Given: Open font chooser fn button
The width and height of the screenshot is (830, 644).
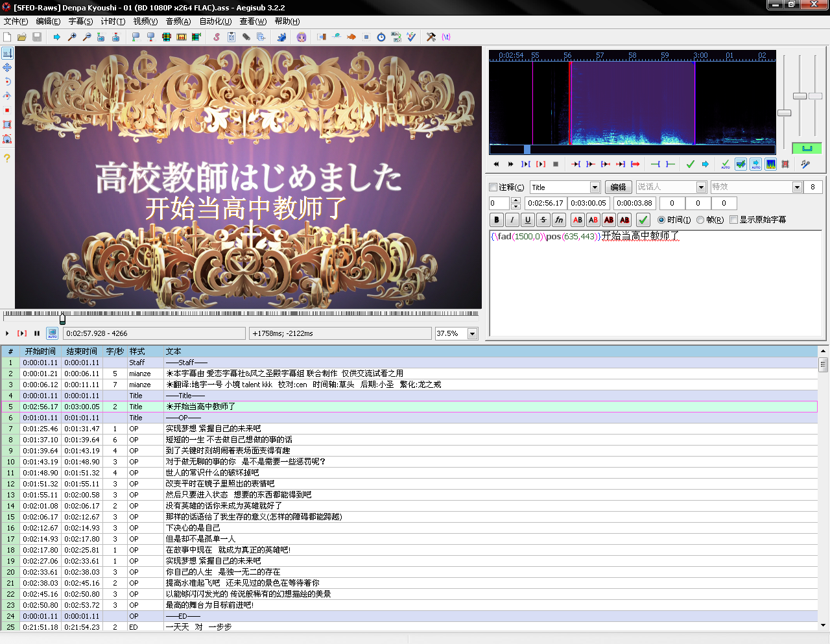Looking at the screenshot, I should point(559,220).
